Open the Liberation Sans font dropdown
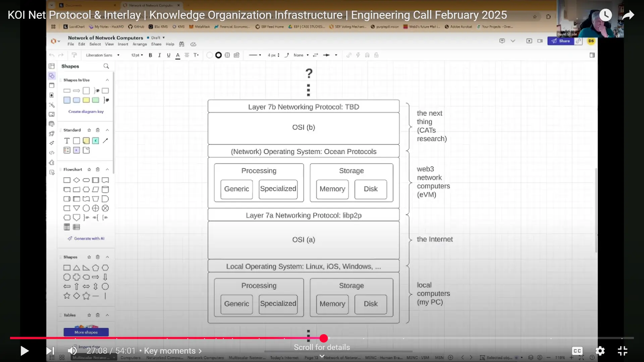 [x=102, y=55]
